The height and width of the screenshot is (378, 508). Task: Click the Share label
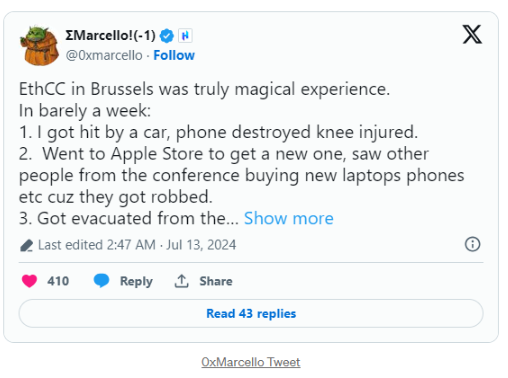click(x=216, y=281)
